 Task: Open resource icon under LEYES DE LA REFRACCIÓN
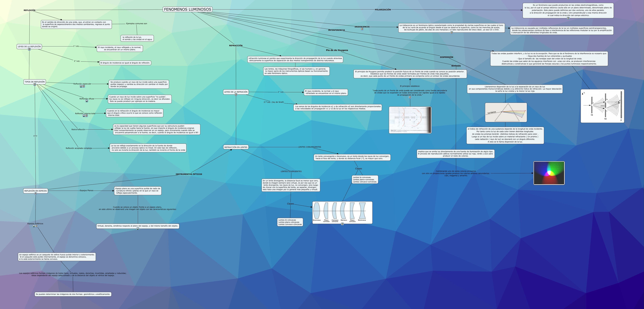pyautogui.click(x=236, y=95)
